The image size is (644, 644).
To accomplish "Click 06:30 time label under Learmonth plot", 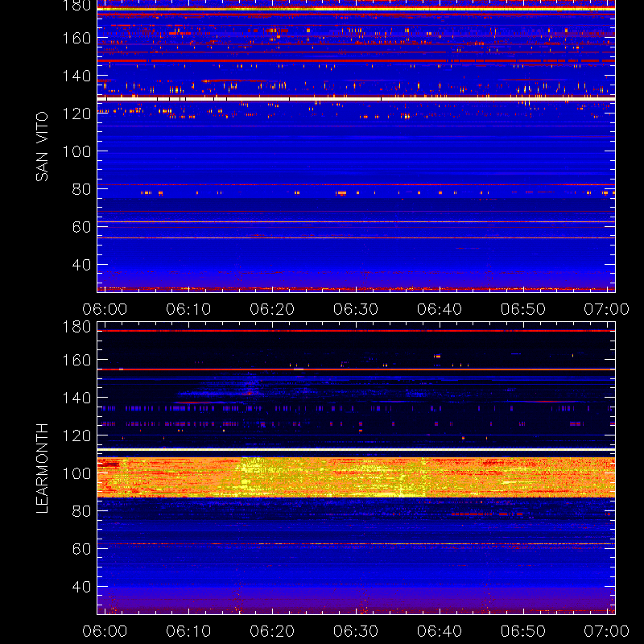I will point(356,631).
